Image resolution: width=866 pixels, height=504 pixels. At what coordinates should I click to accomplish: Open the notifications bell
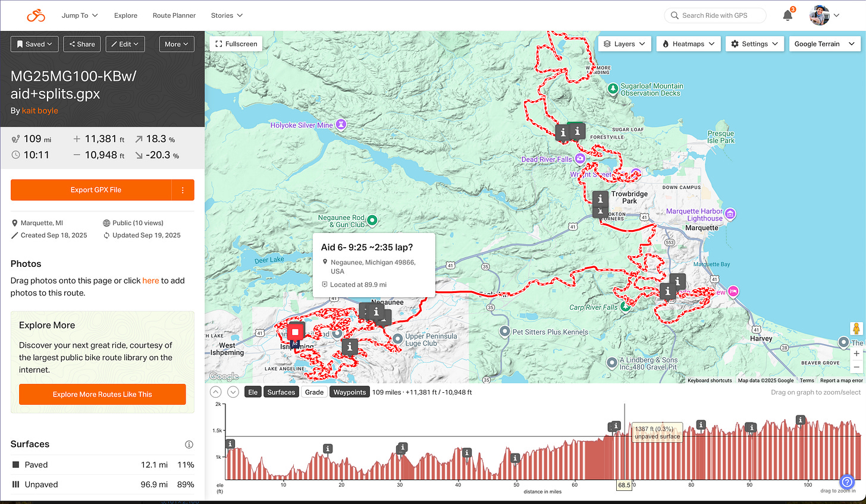pos(787,15)
